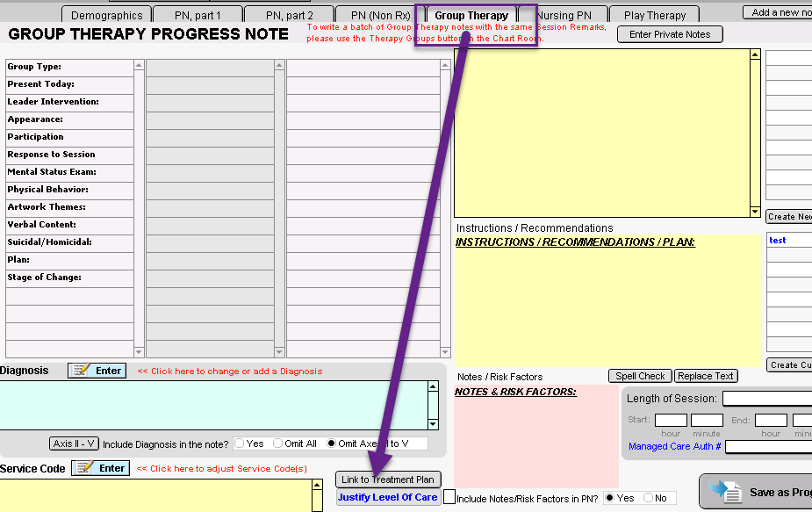Image resolution: width=812 pixels, height=512 pixels.
Task: Click Enter Private Notes button
Action: (x=670, y=34)
